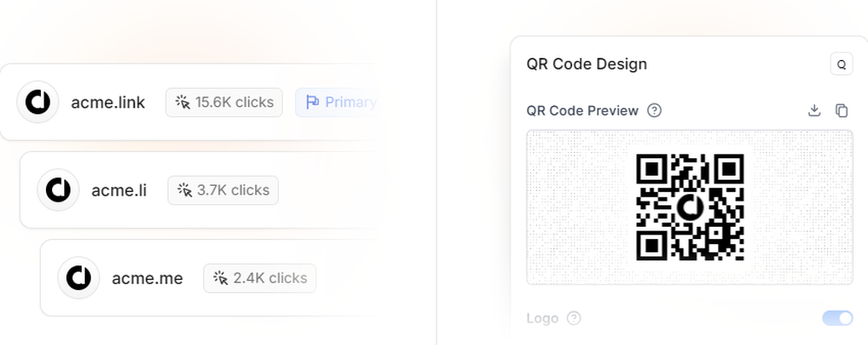Copy the QR code to clipboard
Viewport: 868px width, 345px height.
pos(841,110)
